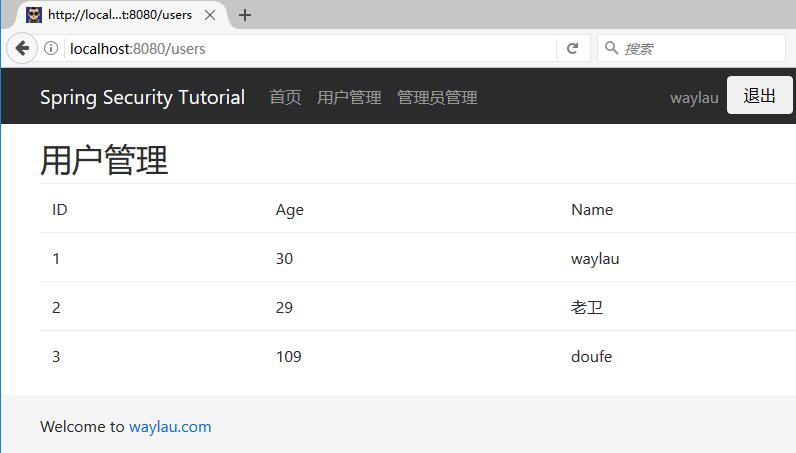Click the browser back arrow button

click(22, 48)
